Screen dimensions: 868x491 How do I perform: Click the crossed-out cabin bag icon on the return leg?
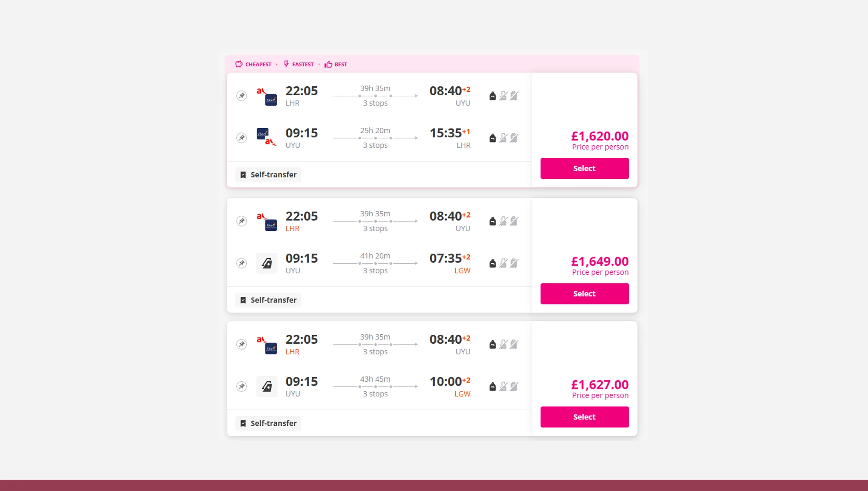pyautogui.click(x=503, y=137)
